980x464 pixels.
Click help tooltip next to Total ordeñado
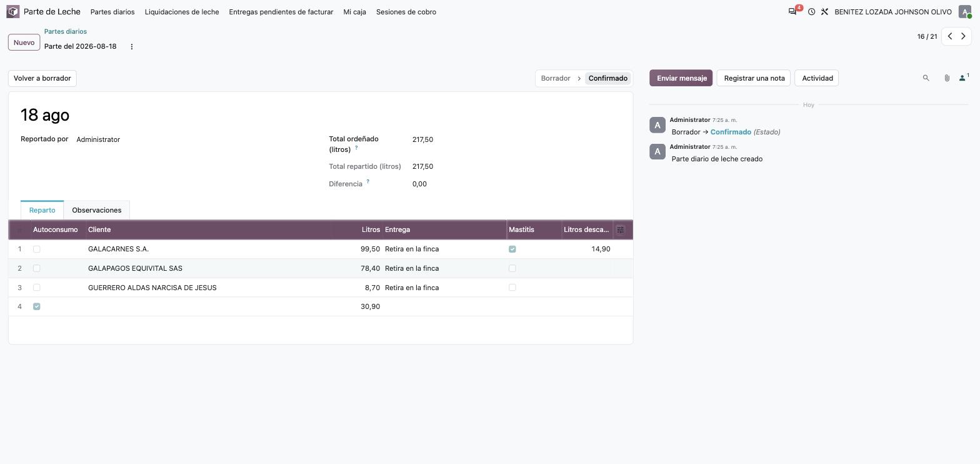356,148
